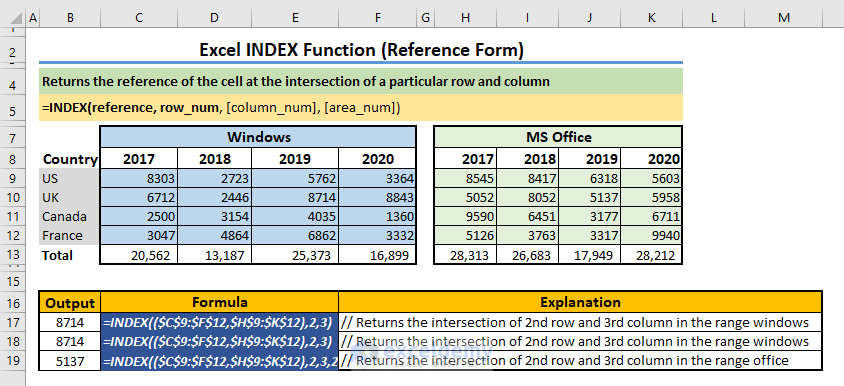The width and height of the screenshot is (844, 386).
Task: Select the 'Windows' merged header cell
Action: (258, 137)
